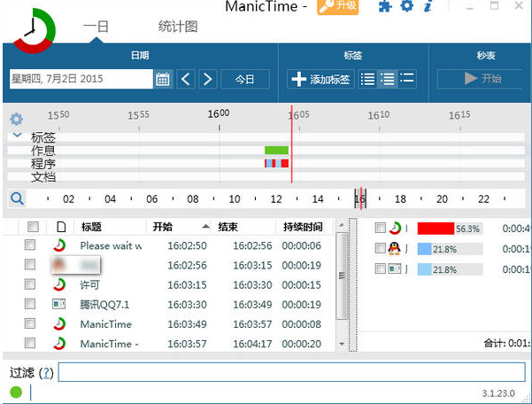Select the third tag list view icon
The image size is (532, 404).
coord(407,79)
